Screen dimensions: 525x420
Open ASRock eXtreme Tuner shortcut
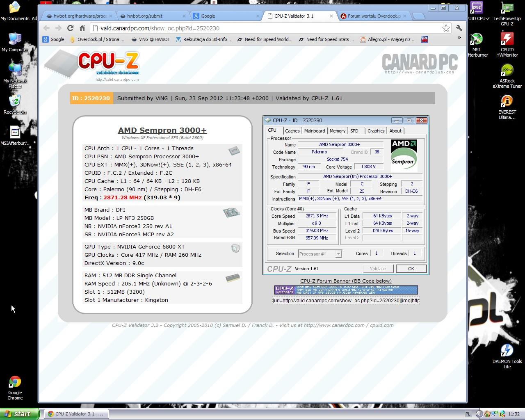tap(507, 75)
